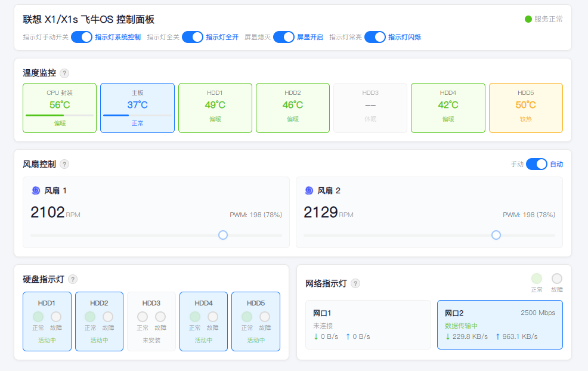
Task: Click the help icon beside 网络指示灯
Action: tap(355, 283)
